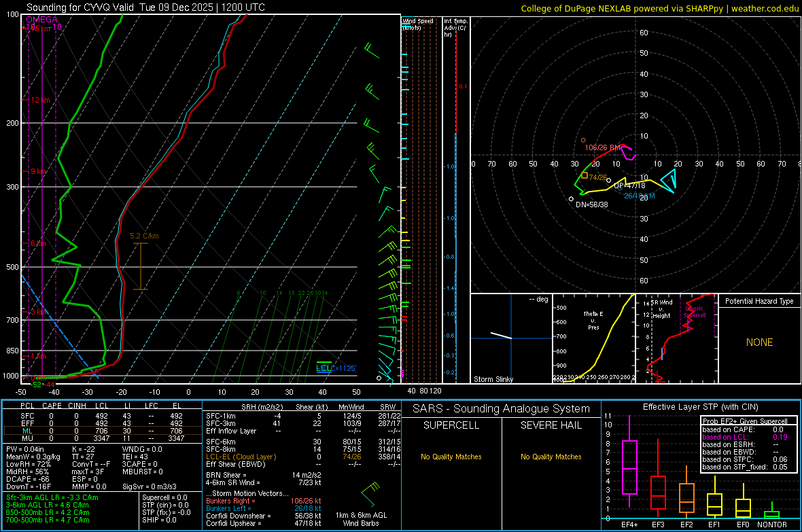This screenshot has height=532, width=802.
Task: Click the MeanW = 0.3g/kg value
Action: [x=33, y=457]
